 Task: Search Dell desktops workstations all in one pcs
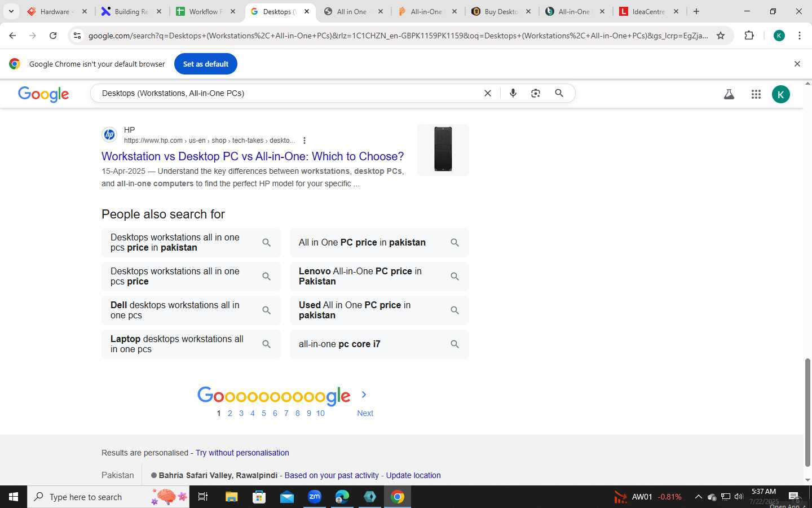(x=191, y=310)
